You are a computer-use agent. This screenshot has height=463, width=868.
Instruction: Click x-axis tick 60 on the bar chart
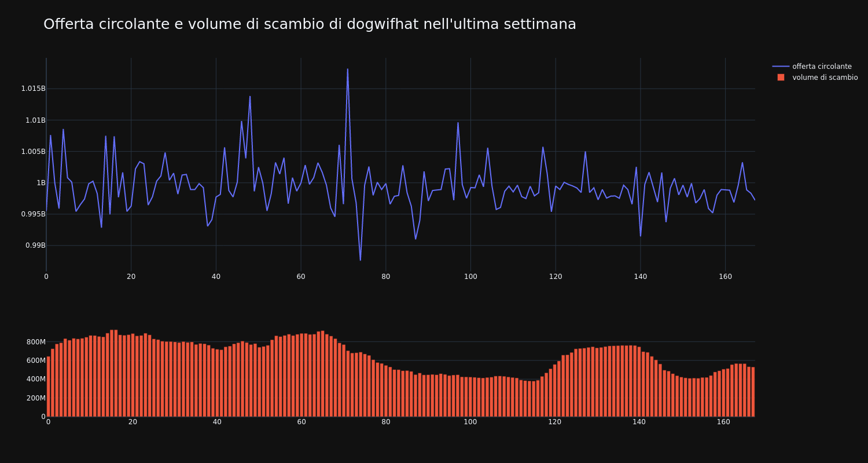click(x=301, y=422)
